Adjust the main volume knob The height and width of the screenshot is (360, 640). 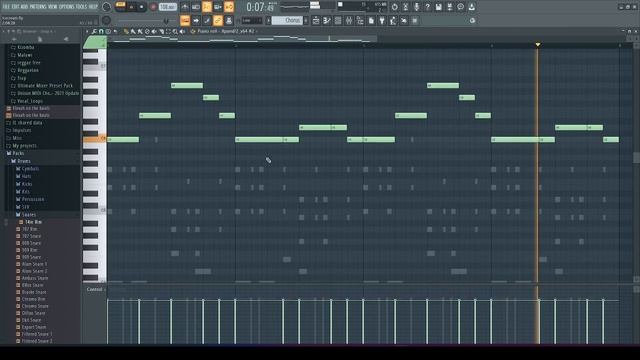106,7
